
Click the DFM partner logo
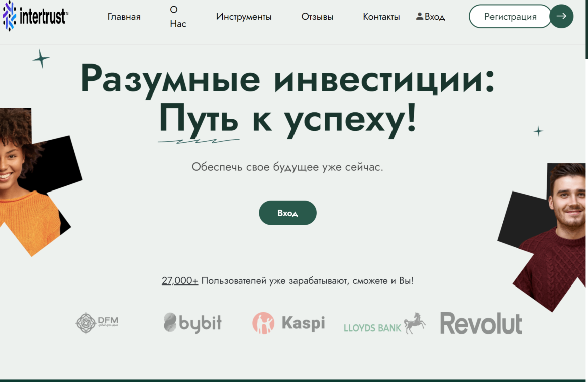click(x=97, y=323)
